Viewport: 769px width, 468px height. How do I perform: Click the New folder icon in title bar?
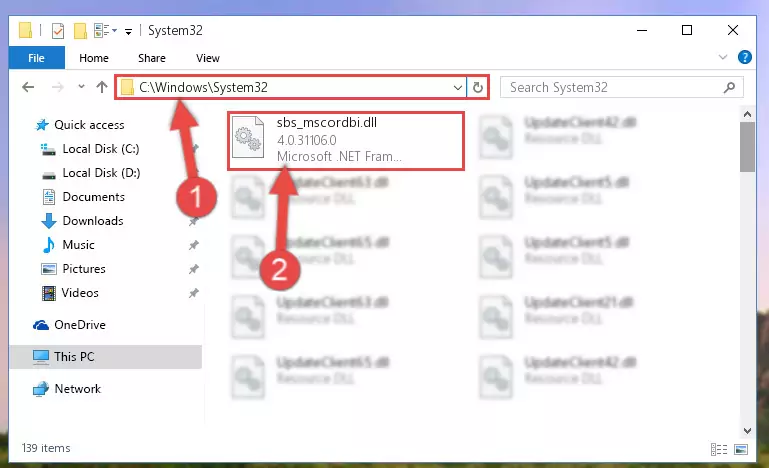[x=80, y=31]
